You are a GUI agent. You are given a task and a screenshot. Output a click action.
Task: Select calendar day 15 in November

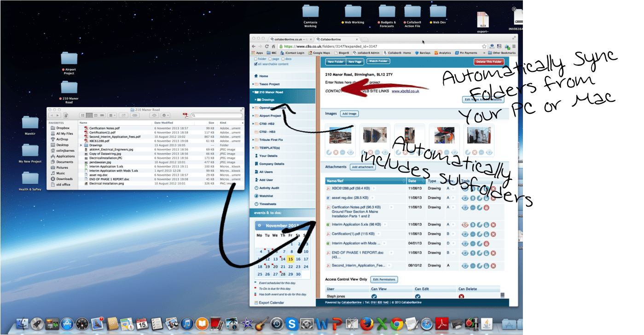pos(290,259)
